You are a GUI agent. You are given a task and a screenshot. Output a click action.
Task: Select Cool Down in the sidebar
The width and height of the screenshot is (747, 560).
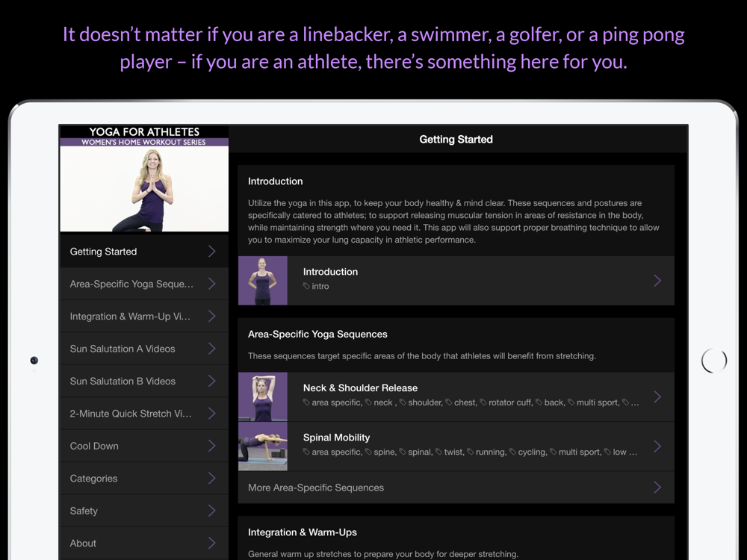[x=144, y=446]
